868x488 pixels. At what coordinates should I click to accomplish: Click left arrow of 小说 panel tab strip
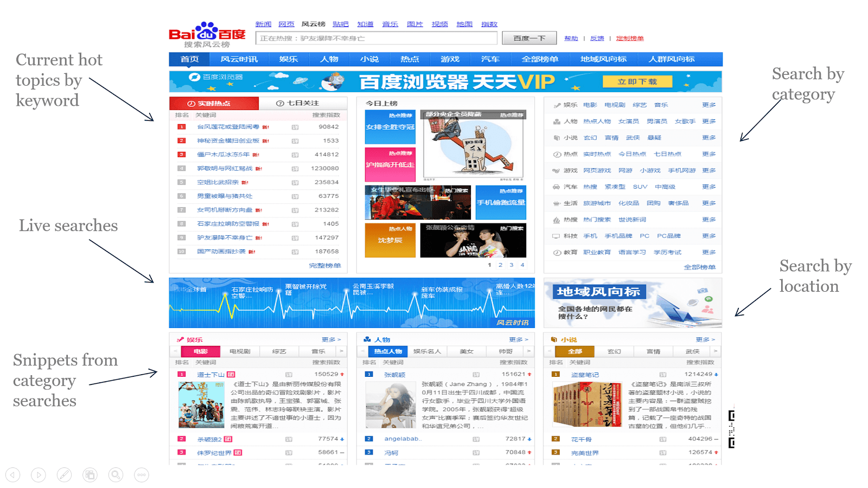pyautogui.click(x=549, y=351)
